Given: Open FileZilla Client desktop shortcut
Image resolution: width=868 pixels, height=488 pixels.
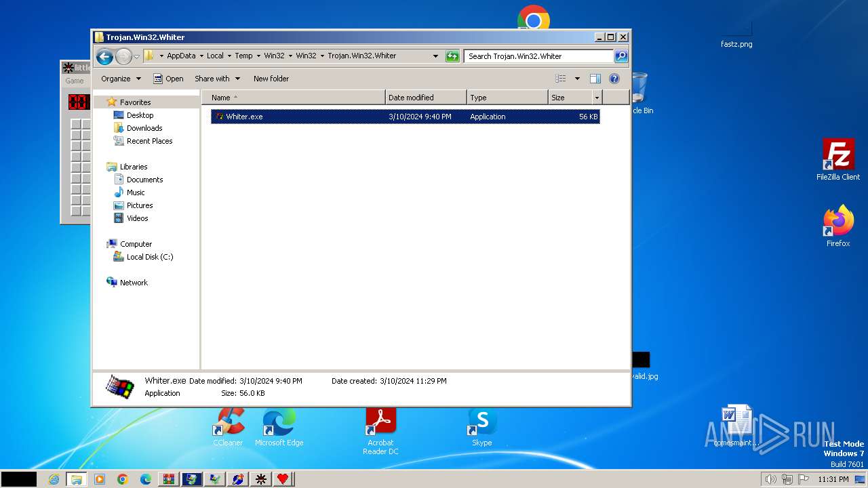Looking at the screenshot, I should [x=838, y=160].
